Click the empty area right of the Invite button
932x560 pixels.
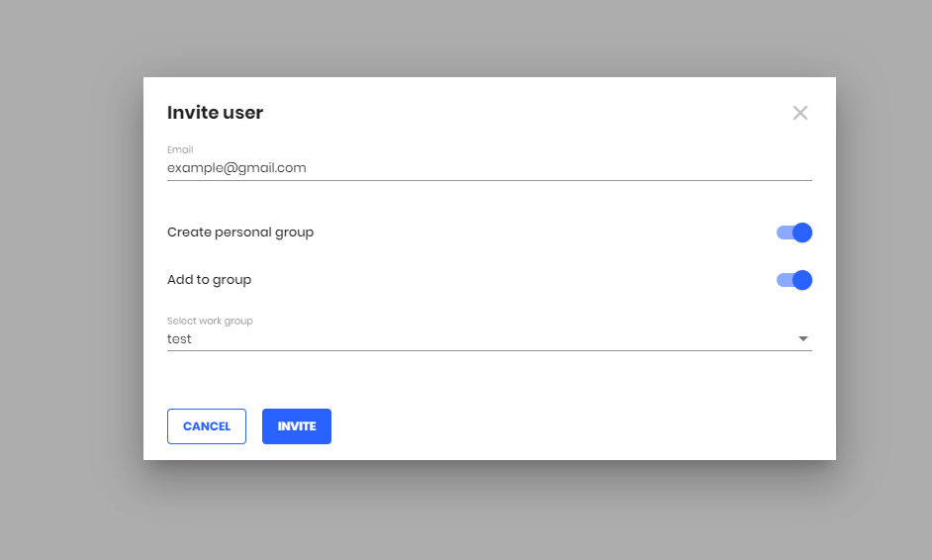pos(571,426)
